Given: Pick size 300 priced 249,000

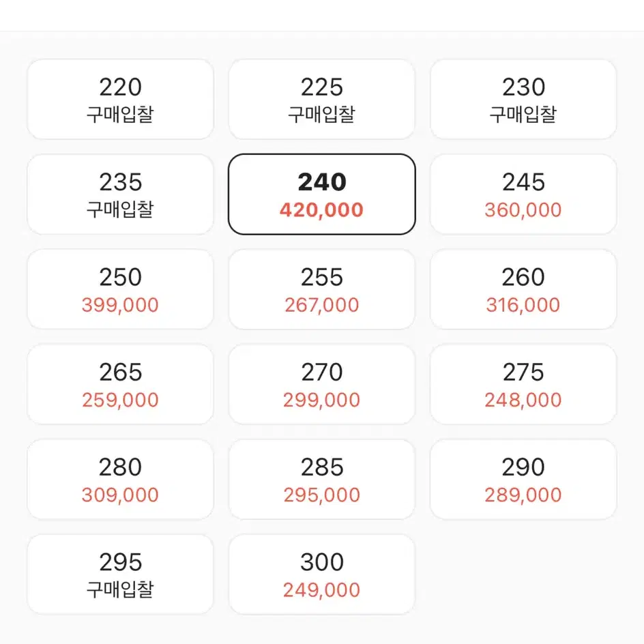Looking at the screenshot, I should point(321,574).
